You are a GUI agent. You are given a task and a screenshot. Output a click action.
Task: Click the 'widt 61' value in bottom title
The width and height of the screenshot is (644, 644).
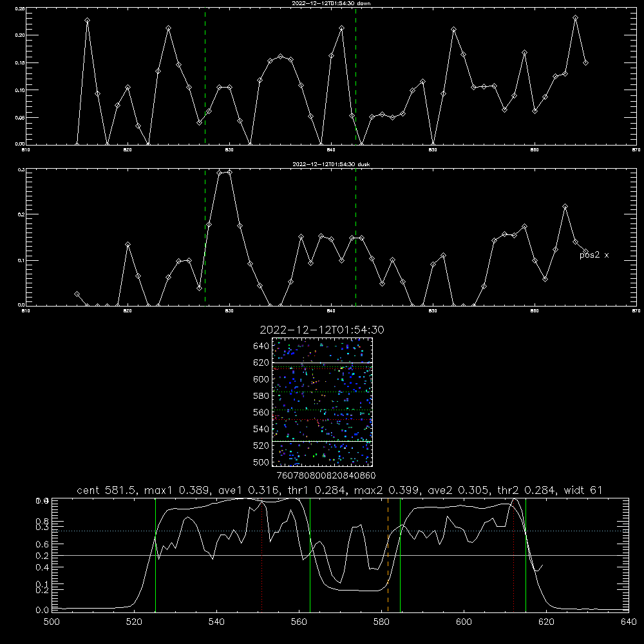583,490
